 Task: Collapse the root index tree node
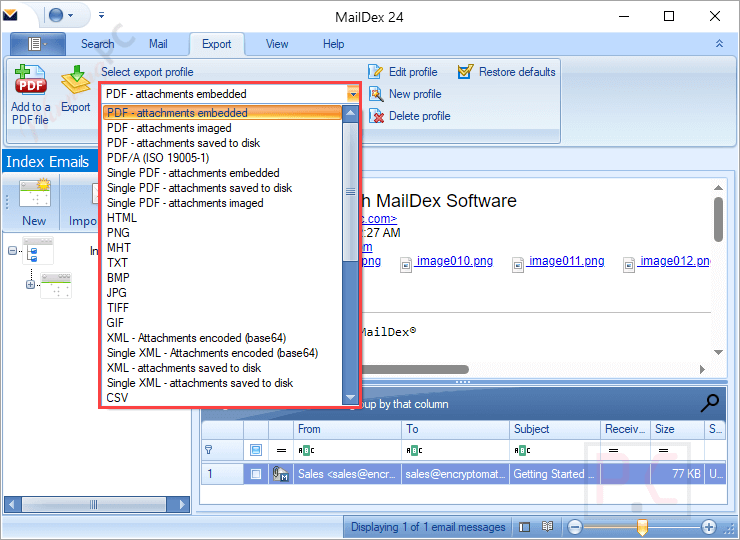pos(12,251)
